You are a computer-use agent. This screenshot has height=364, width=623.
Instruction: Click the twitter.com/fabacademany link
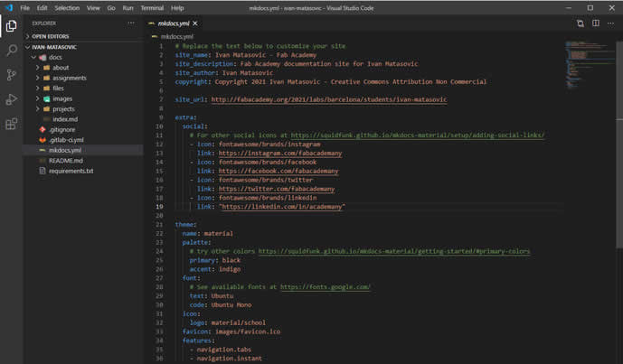tap(277, 189)
